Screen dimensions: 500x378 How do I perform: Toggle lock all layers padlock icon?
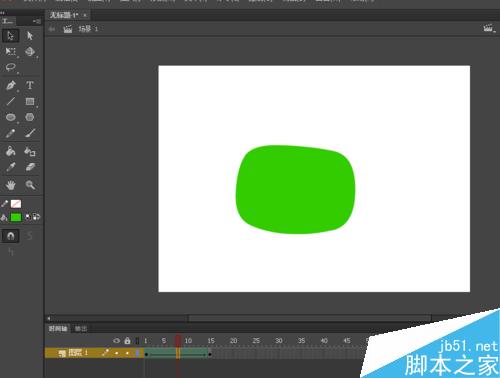point(127,341)
